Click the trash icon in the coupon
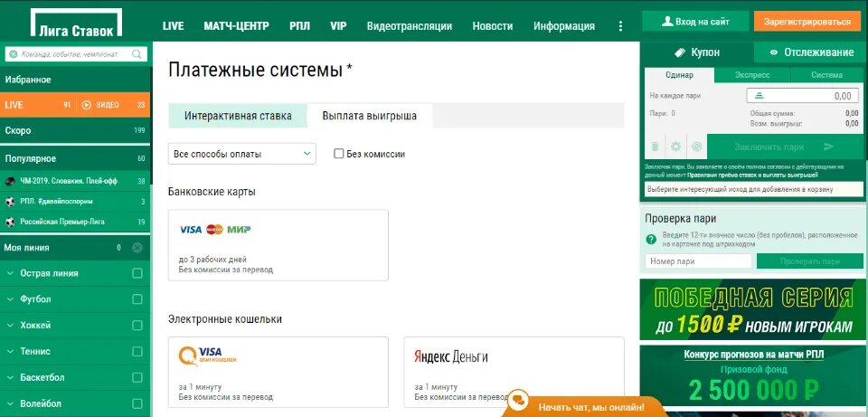Viewport: 868px width, 417px height. [x=655, y=147]
